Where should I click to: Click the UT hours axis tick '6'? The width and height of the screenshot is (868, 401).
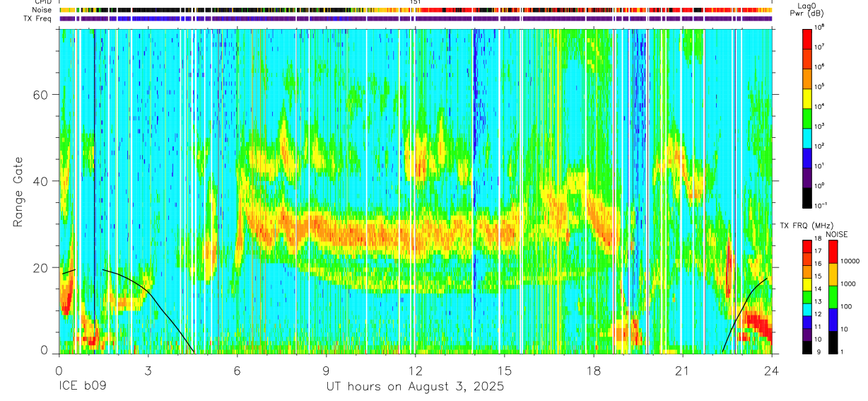click(237, 370)
